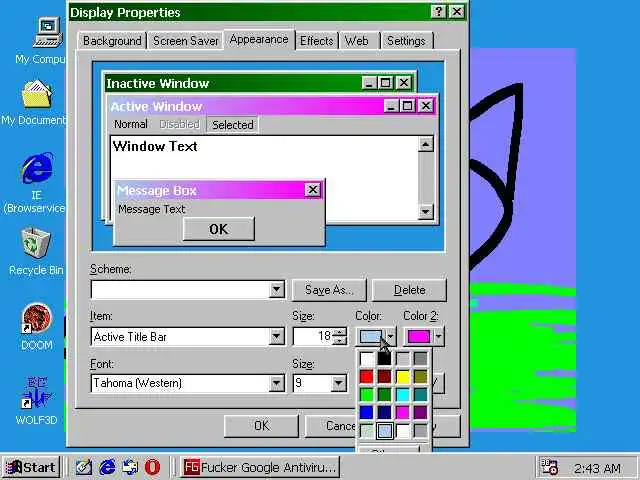The height and width of the screenshot is (480, 640).
Task: Expand the Scheme dropdown
Action: click(x=277, y=289)
